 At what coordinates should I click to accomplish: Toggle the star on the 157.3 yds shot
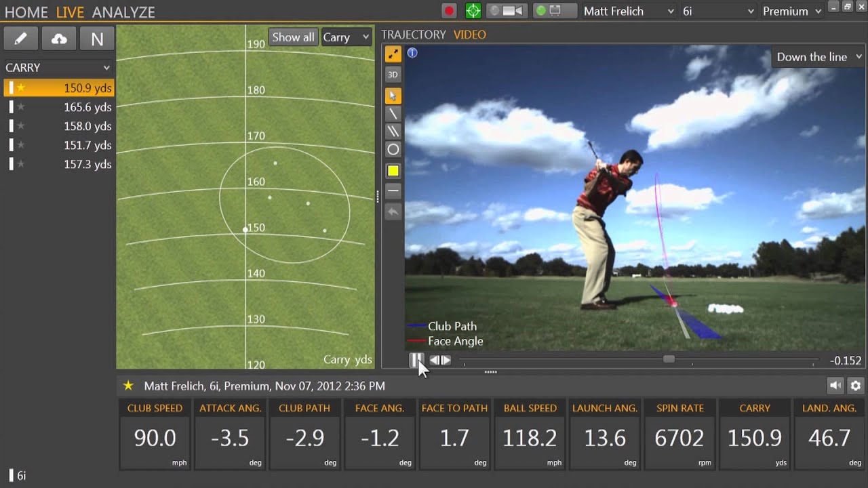(x=21, y=164)
